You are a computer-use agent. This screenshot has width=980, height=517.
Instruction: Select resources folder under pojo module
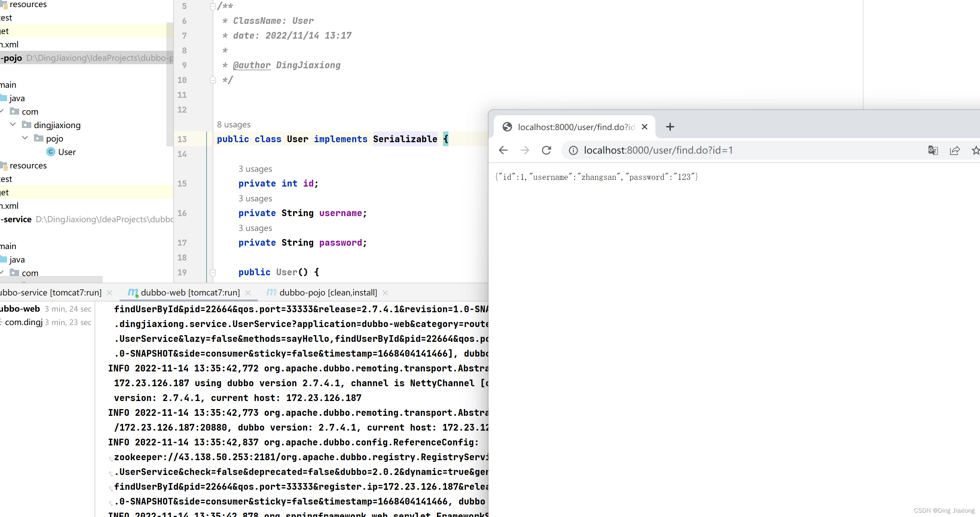pos(28,165)
